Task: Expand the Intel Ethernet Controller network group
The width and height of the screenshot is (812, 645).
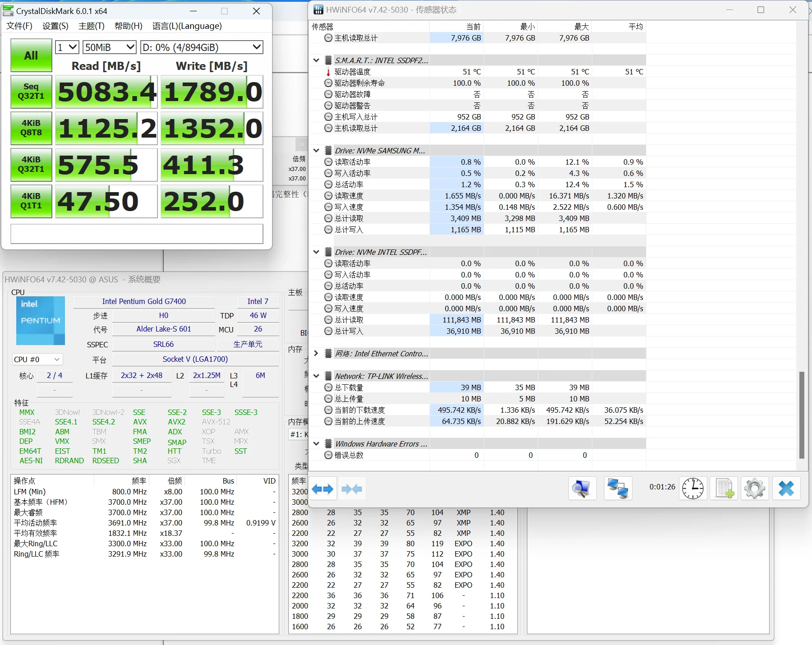Action: (316, 354)
